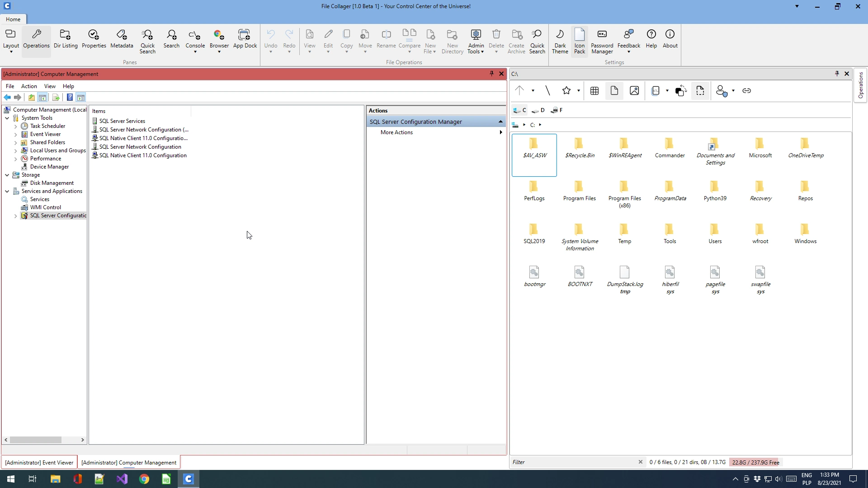The image size is (868, 488).
Task: Click the backslash root icon in file pane
Action: pyautogui.click(x=547, y=91)
